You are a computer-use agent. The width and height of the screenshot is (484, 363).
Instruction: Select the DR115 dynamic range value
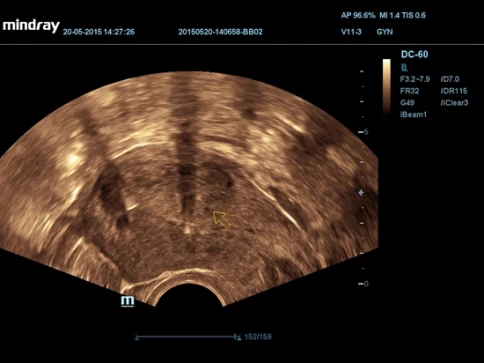click(x=454, y=91)
